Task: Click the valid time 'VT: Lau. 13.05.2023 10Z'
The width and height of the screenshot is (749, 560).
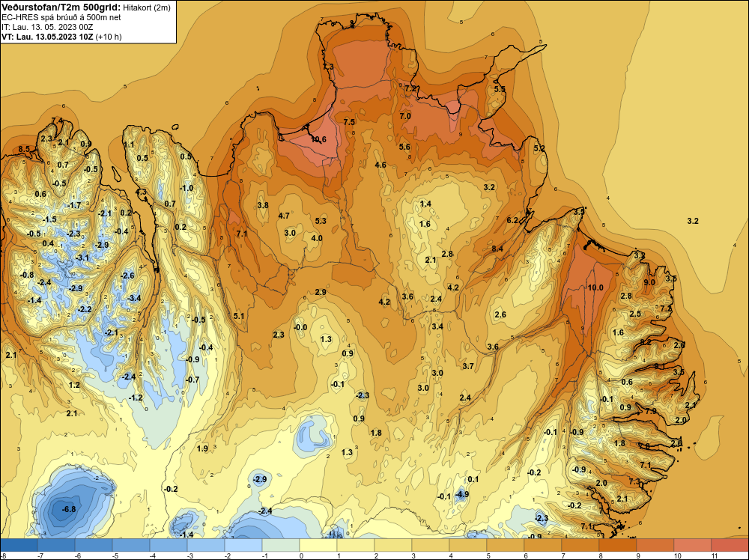Action: tap(48, 37)
